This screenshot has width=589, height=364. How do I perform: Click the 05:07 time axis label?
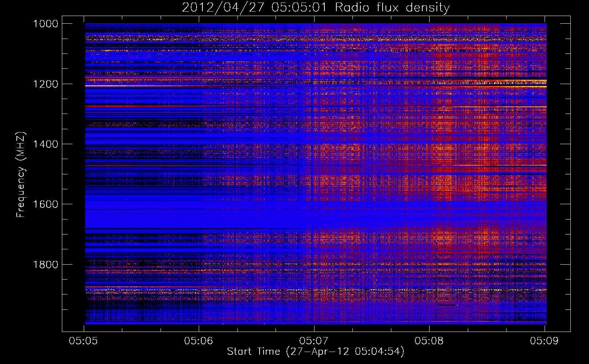tap(313, 341)
